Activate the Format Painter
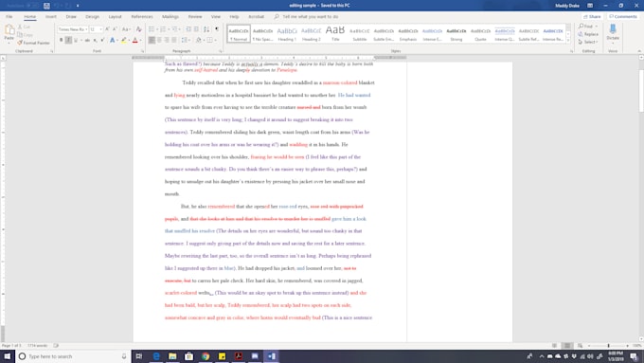The image size is (644, 363). tap(34, 43)
